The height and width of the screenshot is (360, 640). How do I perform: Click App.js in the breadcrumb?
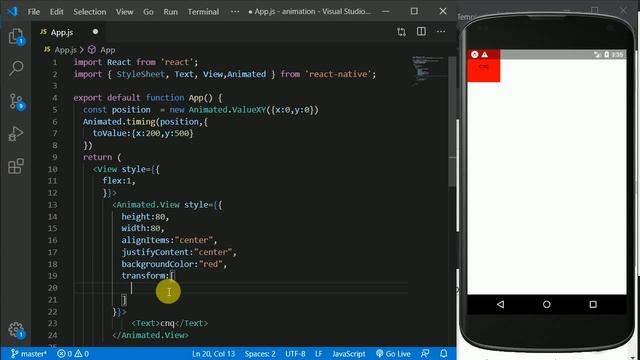click(65, 50)
